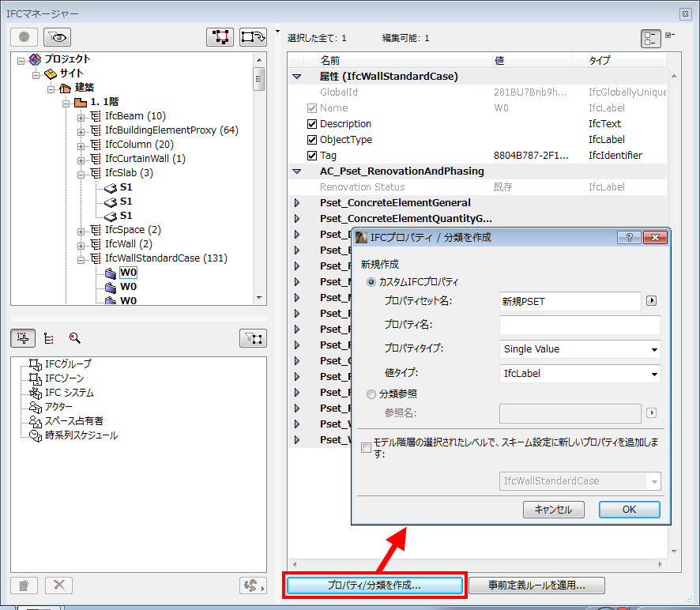The width and height of the screenshot is (700, 610).
Task: Enable the add-to-scheme-settings checkbox
Action: 366,447
